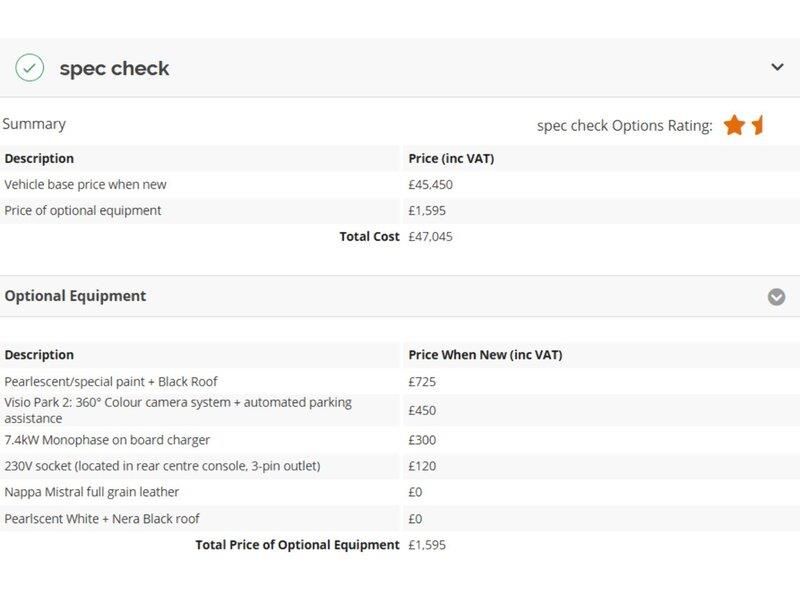Click the half orange rating star
Screen dimensions: 800x600
pyautogui.click(x=757, y=125)
